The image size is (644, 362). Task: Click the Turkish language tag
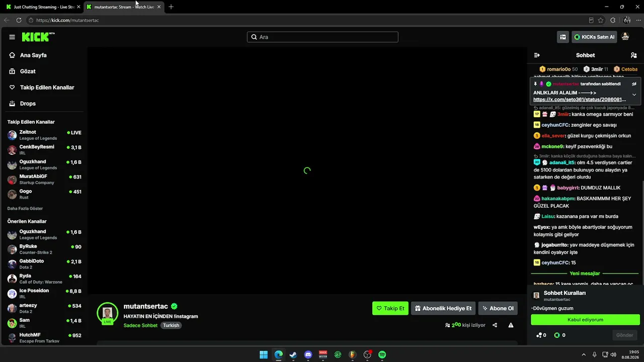(171, 325)
